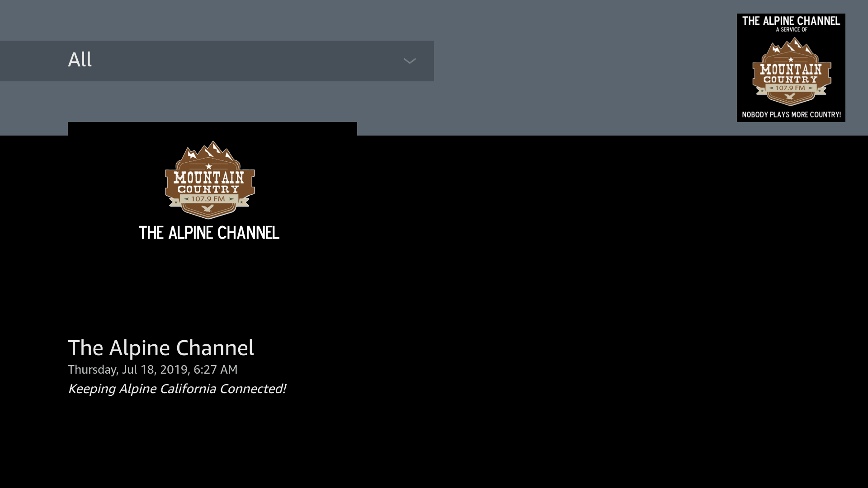Image resolution: width=868 pixels, height=488 pixels.
Task: Click the eagle emblem in the Mountain Country badge
Action: pyautogui.click(x=209, y=209)
